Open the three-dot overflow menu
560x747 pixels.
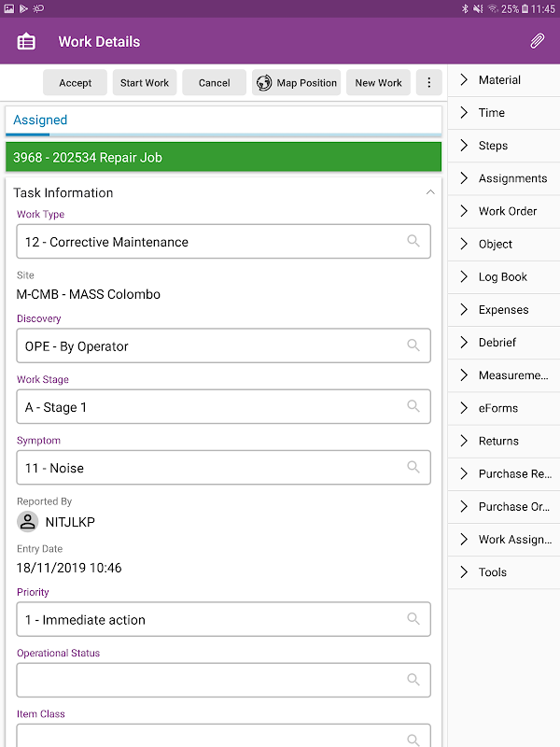[x=428, y=82]
